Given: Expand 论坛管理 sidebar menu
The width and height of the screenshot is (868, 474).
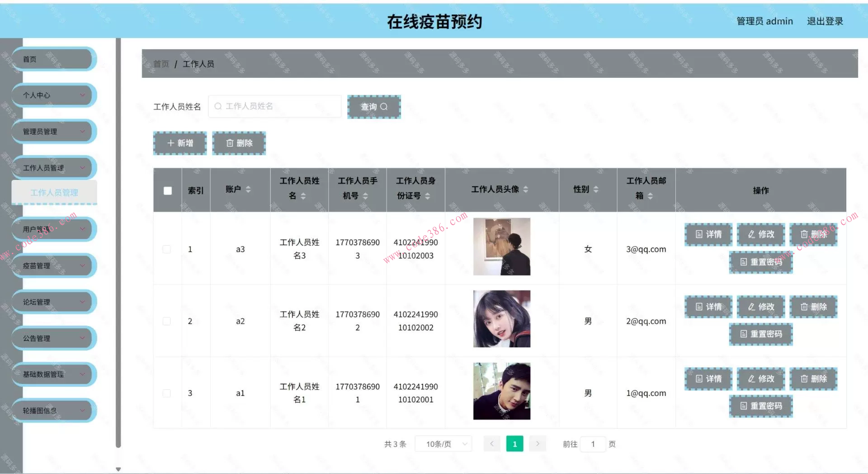Looking at the screenshot, I should point(54,302).
